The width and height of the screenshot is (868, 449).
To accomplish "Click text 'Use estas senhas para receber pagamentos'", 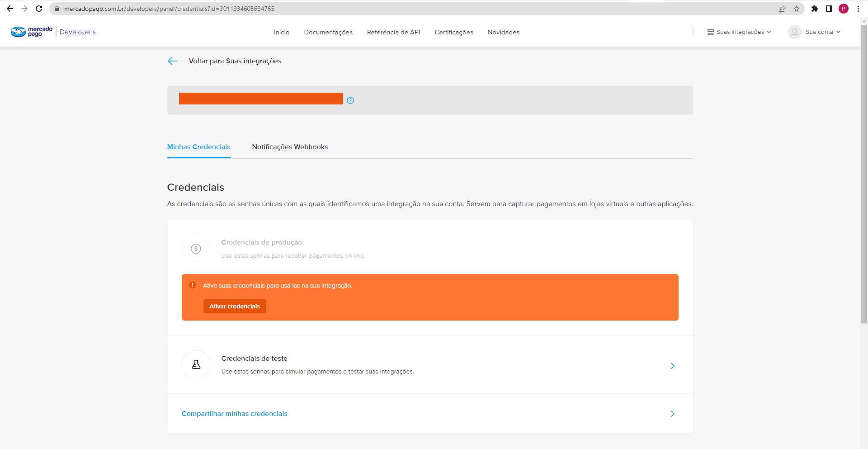I will (x=293, y=256).
